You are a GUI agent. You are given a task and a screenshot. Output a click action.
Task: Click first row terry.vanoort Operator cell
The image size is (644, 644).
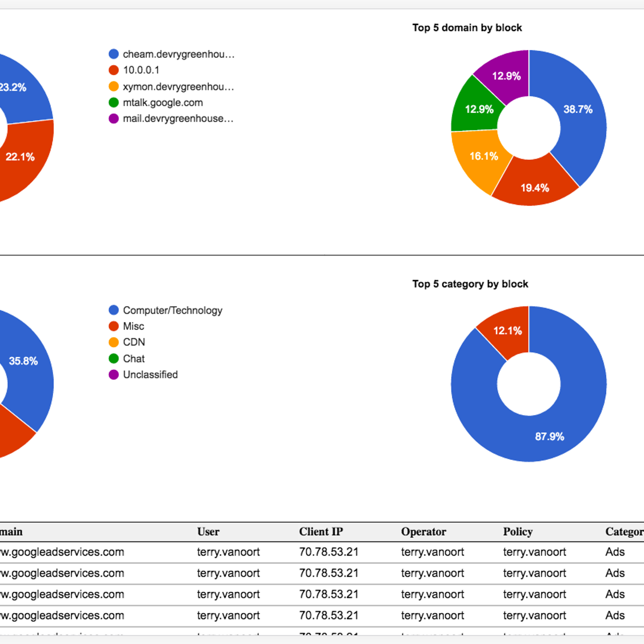[432, 552]
